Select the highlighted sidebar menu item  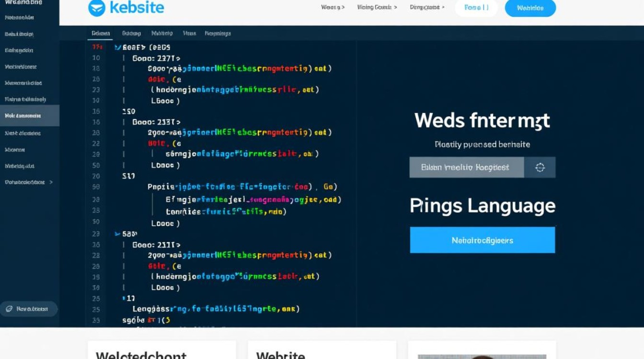(30, 116)
